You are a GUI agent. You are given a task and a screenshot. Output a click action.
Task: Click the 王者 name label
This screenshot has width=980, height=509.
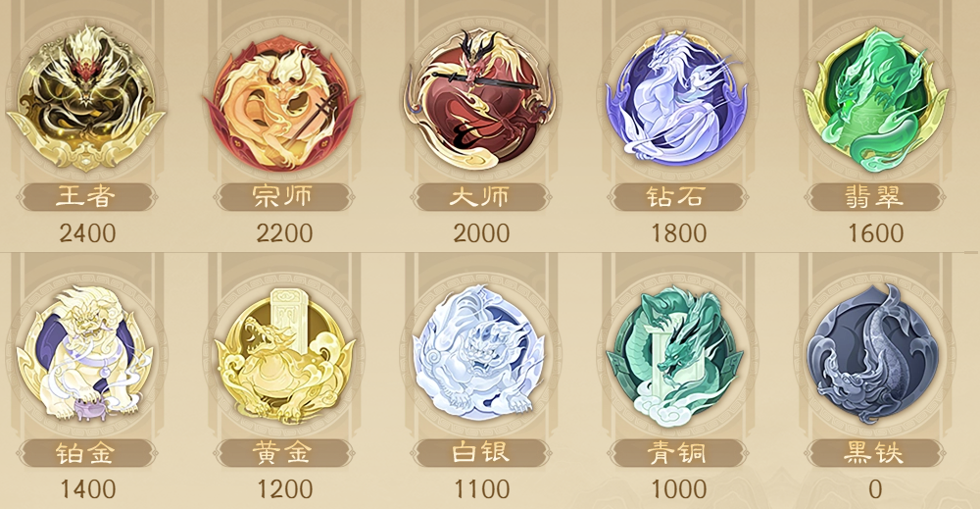(86, 197)
